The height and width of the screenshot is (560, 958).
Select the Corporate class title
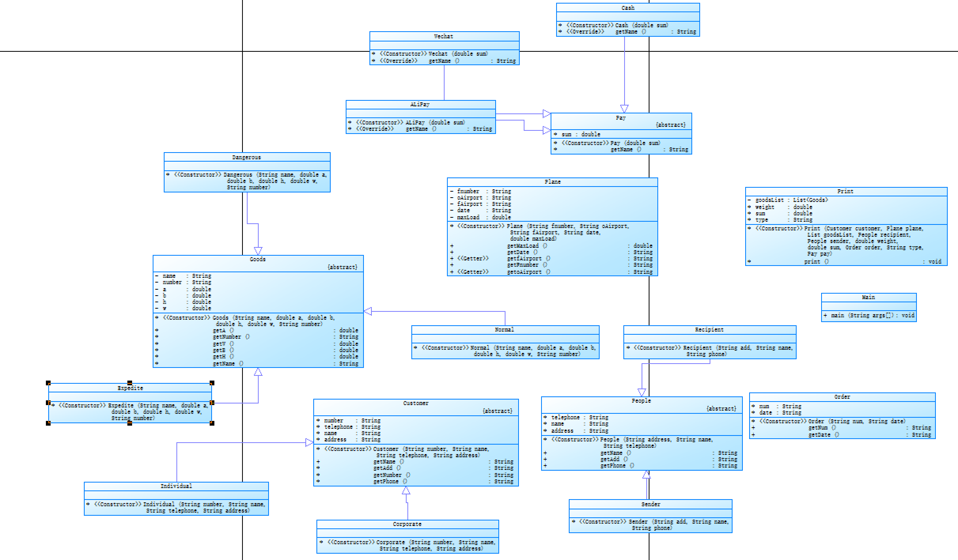click(407, 524)
